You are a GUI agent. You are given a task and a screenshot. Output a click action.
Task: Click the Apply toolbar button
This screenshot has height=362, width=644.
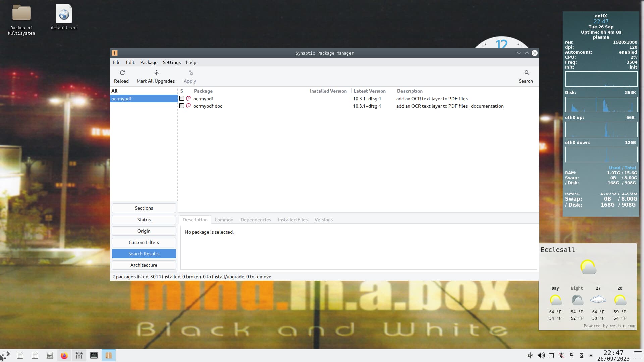point(190,76)
